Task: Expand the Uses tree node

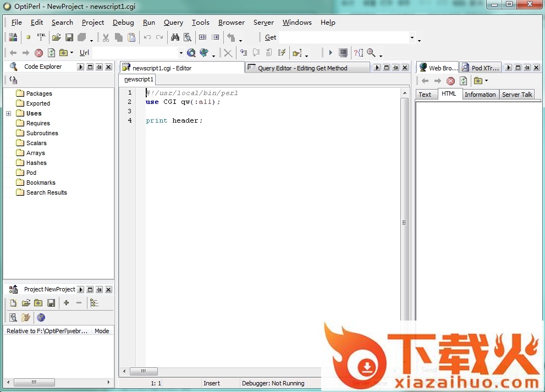Action: click(x=9, y=114)
